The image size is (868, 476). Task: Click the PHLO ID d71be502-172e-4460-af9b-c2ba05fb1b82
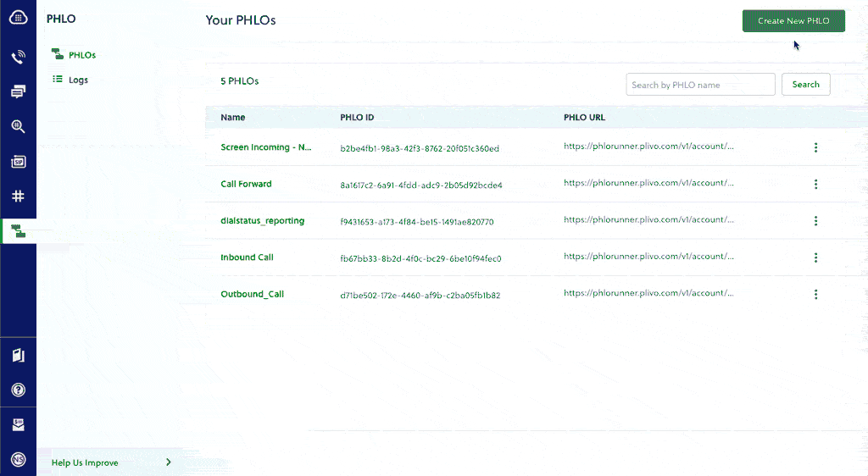[420, 296]
